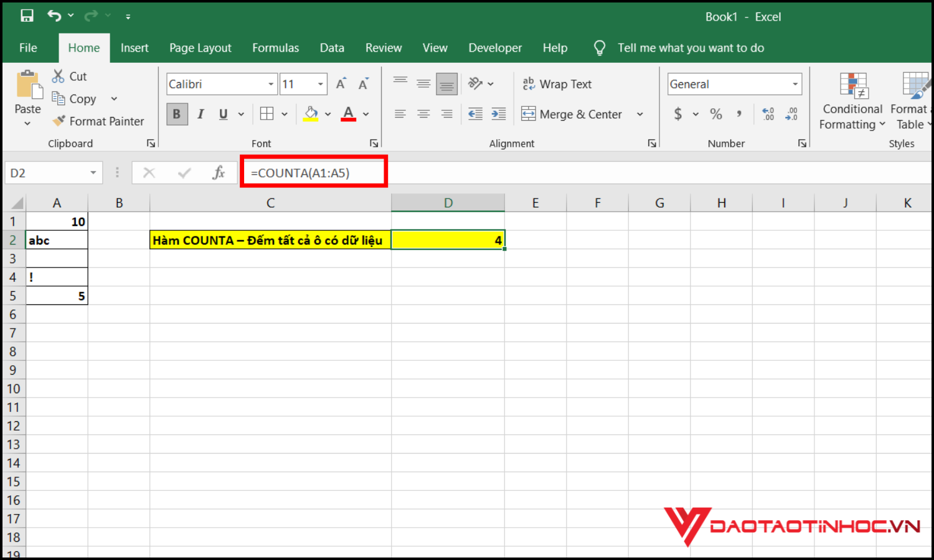Apply Percent Style number format
This screenshot has width=934, height=560.
click(716, 114)
